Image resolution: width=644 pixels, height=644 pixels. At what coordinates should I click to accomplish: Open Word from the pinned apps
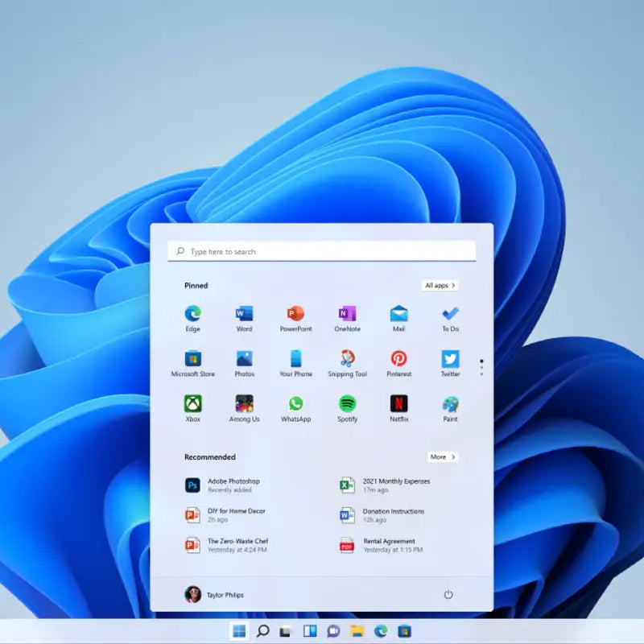pos(244,315)
